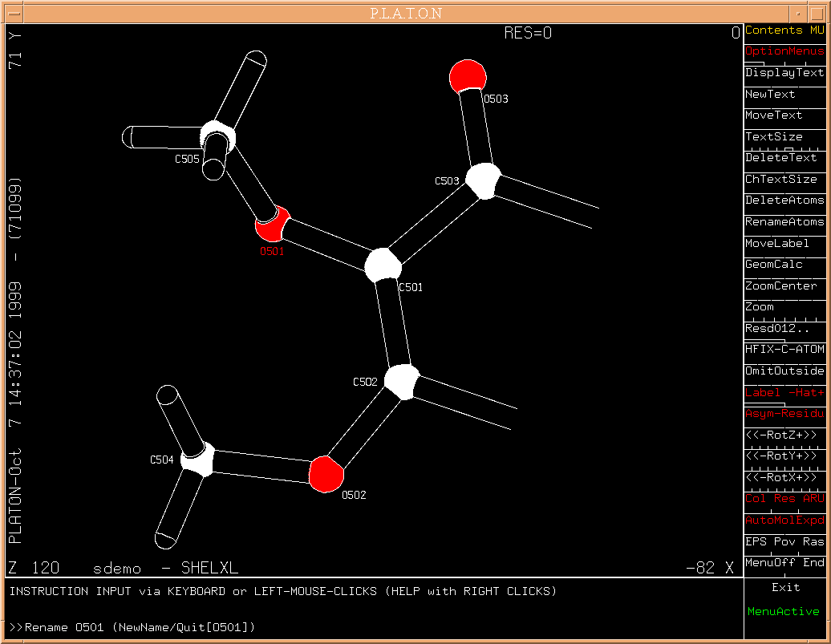831x644 pixels.
Task: Click the C504 carbon atom
Action: pos(196,460)
